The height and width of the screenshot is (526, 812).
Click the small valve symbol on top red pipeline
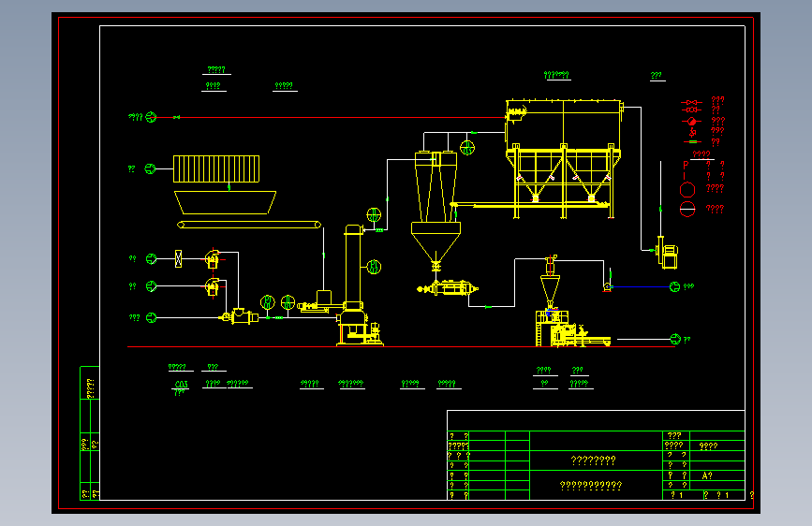point(177,118)
